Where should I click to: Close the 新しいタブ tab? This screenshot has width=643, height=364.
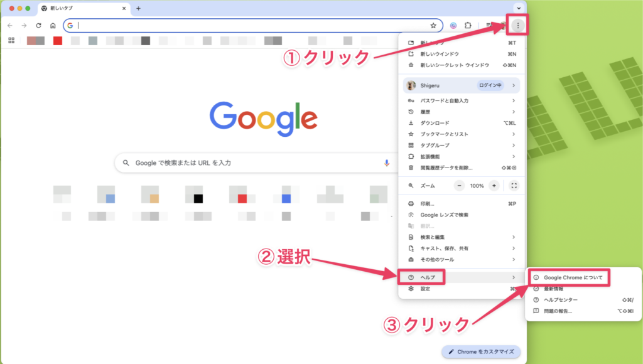click(124, 8)
